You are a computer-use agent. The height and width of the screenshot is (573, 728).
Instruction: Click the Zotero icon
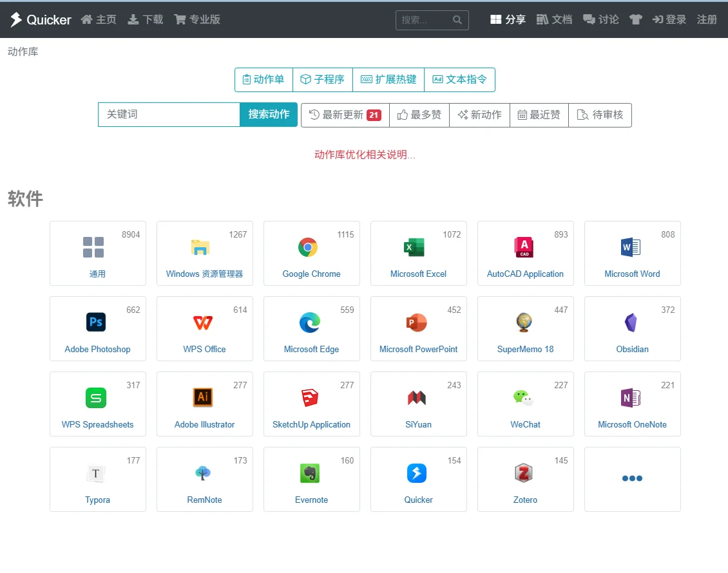523,473
